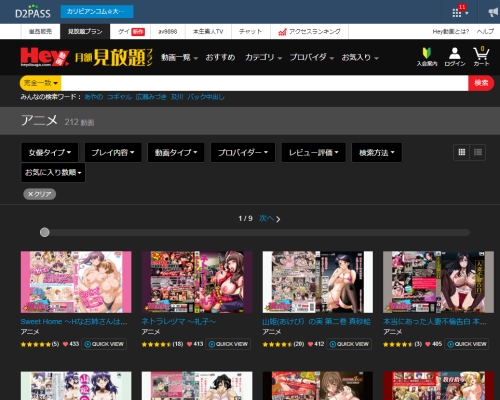This screenshot has width=500, height=400.
Task: Click the ×クリア filter reset button
Action: (x=40, y=194)
